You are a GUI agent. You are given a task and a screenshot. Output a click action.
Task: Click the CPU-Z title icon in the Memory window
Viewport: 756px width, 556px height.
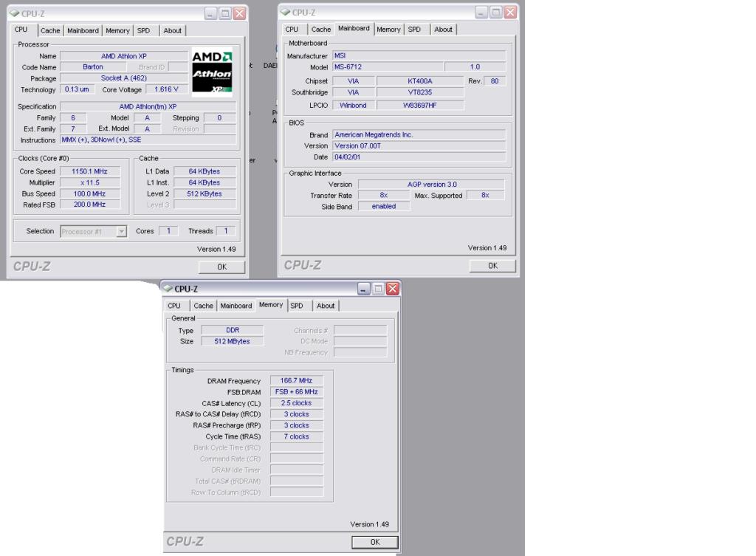point(168,289)
